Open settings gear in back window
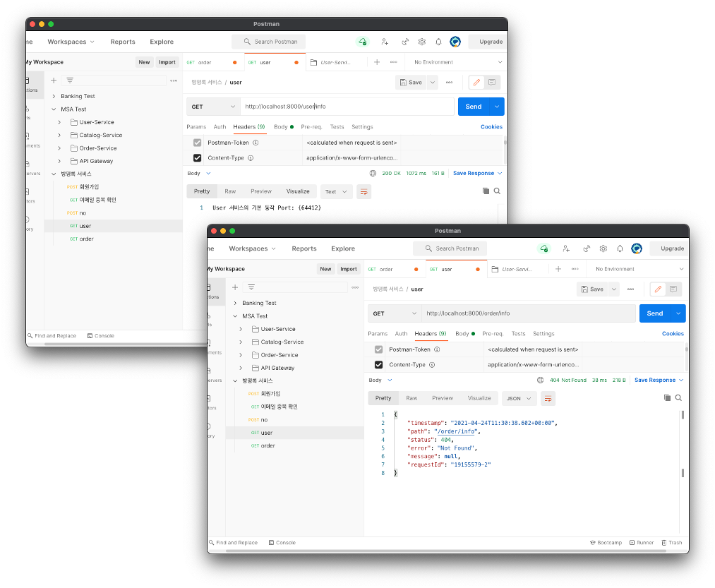This screenshot has width=715, height=588. click(422, 42)
